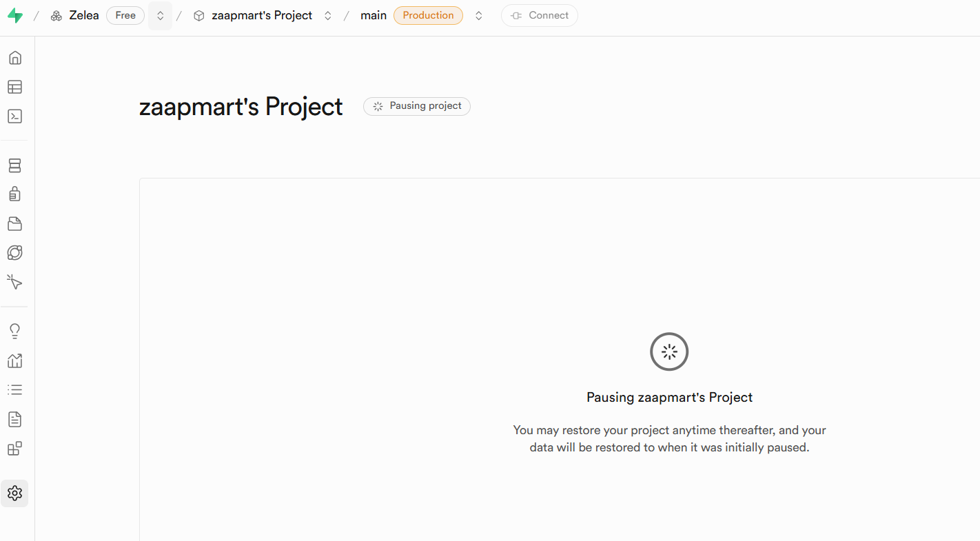Image resolution: width=980 pixels, height=541 pixels.
Task: Click the Database sidebar icon
Action: (14, 165)
